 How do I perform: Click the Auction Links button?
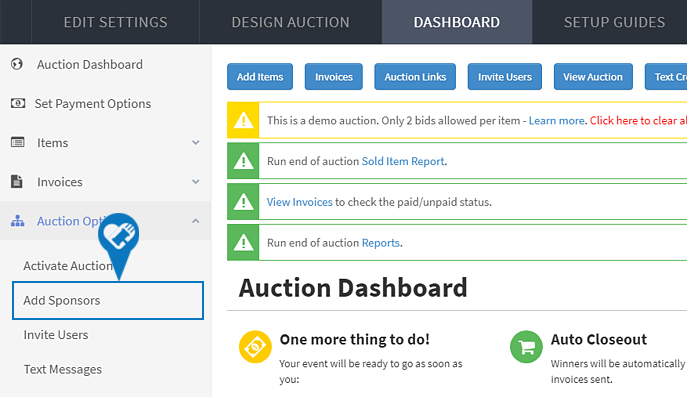click(x=415, y=77)
